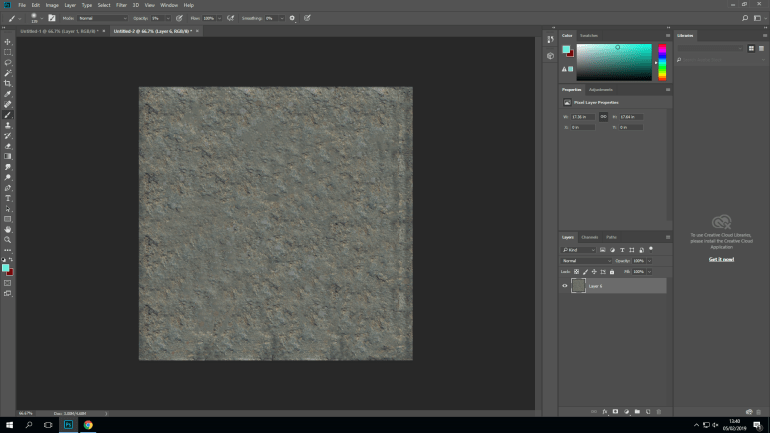Select the Dodge tool
Viewport: 770px width, 433px height.
coord(8,177)
